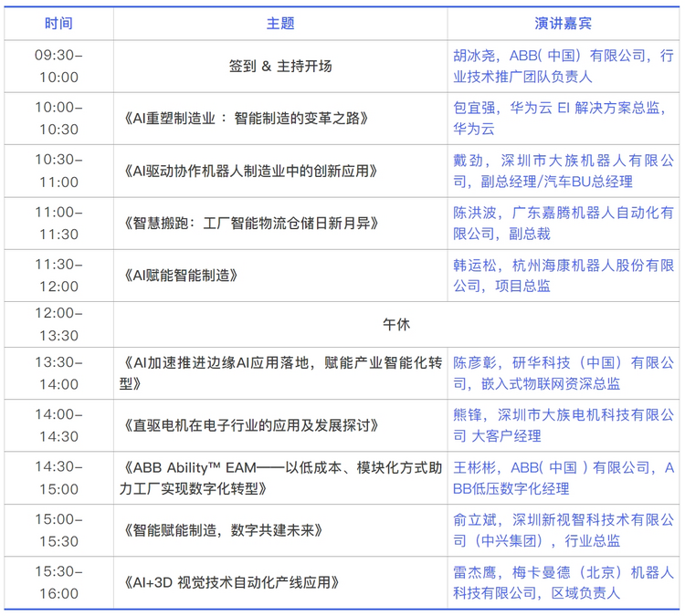This screenshot has height=616, width=685.
Task: Click speaker 陈彦彰 研华科技(中国)
Action: (564, 373)
